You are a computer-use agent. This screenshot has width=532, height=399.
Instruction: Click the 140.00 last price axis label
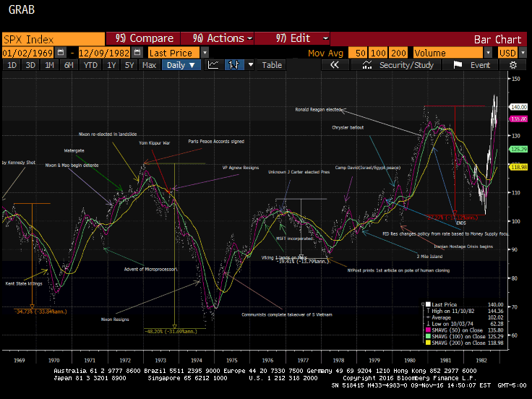point(519,107)
